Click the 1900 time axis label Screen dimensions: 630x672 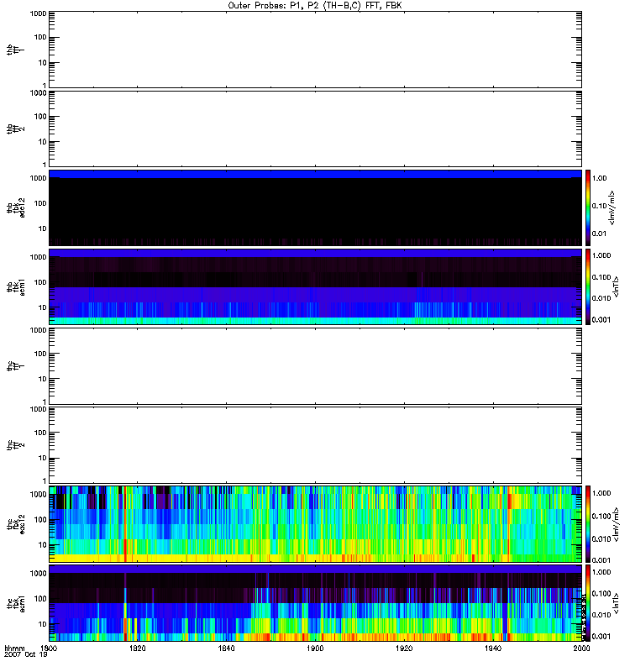click(x=315, y=648)
